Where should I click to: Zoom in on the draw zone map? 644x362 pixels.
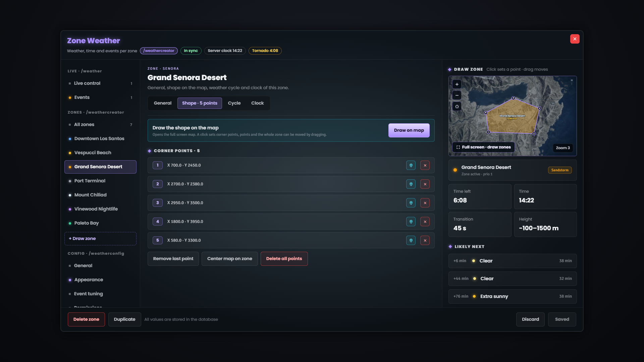[457, 84]
